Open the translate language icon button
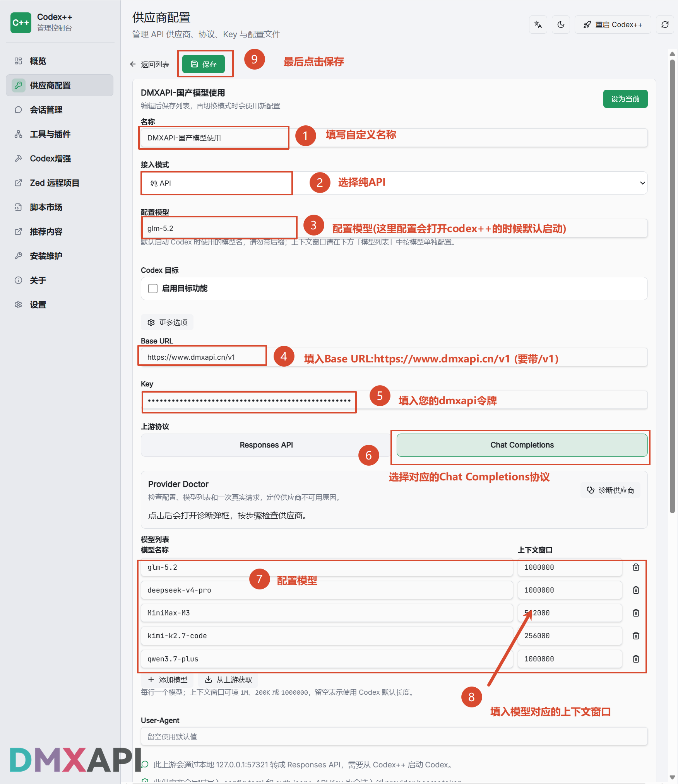This screenshot has height=784, width=678. (538, 25)
